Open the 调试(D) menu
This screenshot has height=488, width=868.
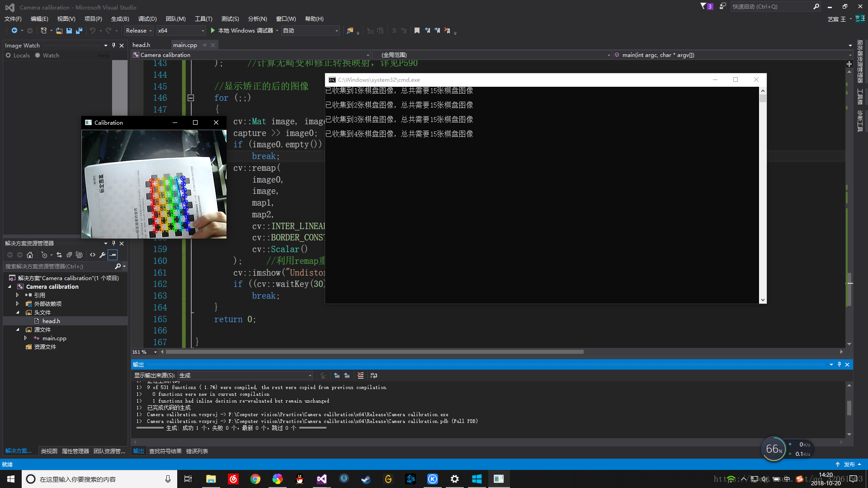147,19
